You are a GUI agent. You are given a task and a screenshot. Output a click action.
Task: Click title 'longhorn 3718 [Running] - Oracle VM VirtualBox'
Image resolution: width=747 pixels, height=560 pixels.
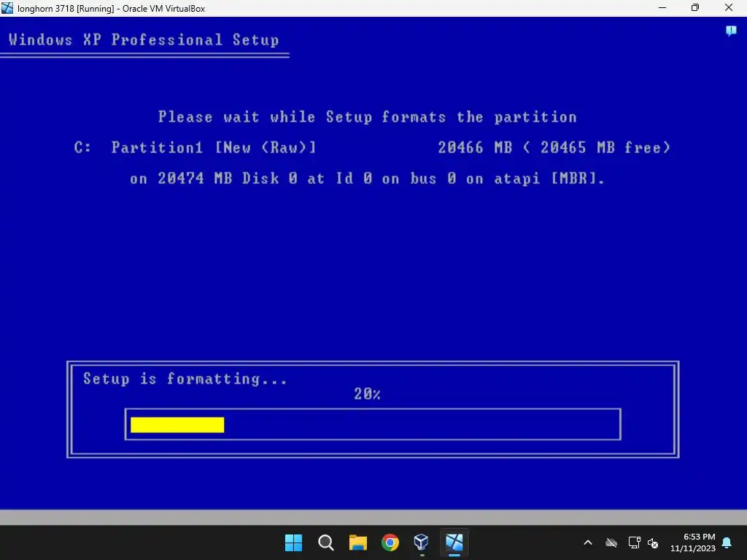tap(112, 9)
